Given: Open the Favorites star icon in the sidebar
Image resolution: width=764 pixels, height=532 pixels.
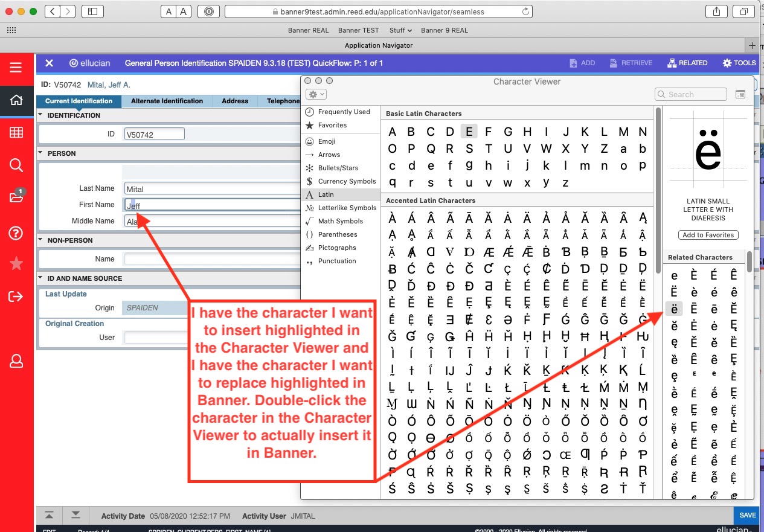Looking at the screenshot, I should coord(16,263).
